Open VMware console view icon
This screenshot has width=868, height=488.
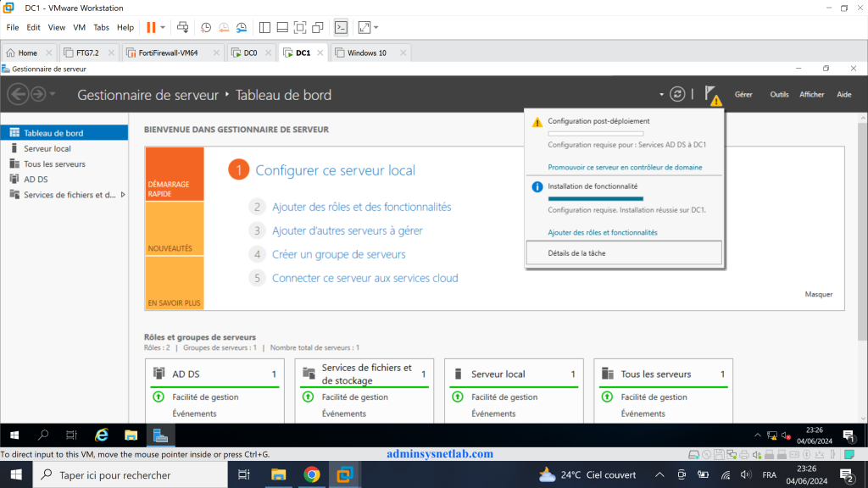pyautogui.click(x=341, y=27)
